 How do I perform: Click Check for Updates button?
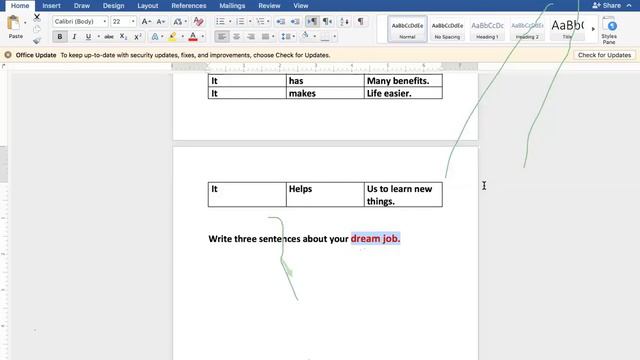(604, 55)
